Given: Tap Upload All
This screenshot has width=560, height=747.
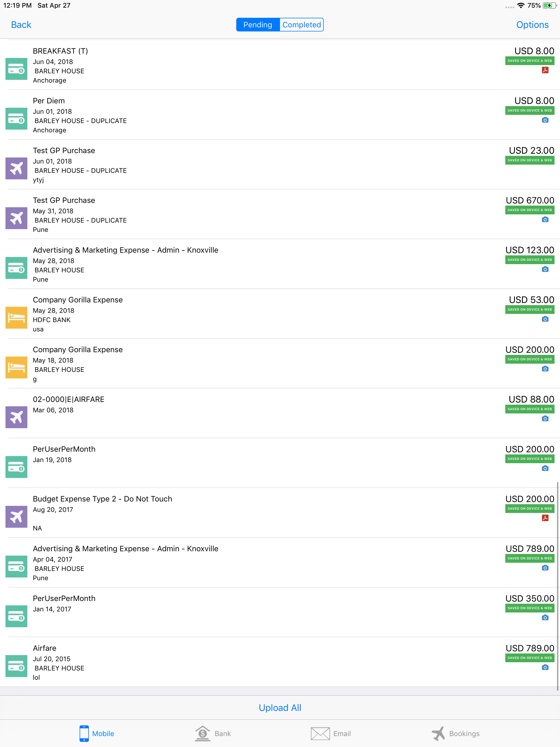Looking at the screenshot, I should click(280, 707).
